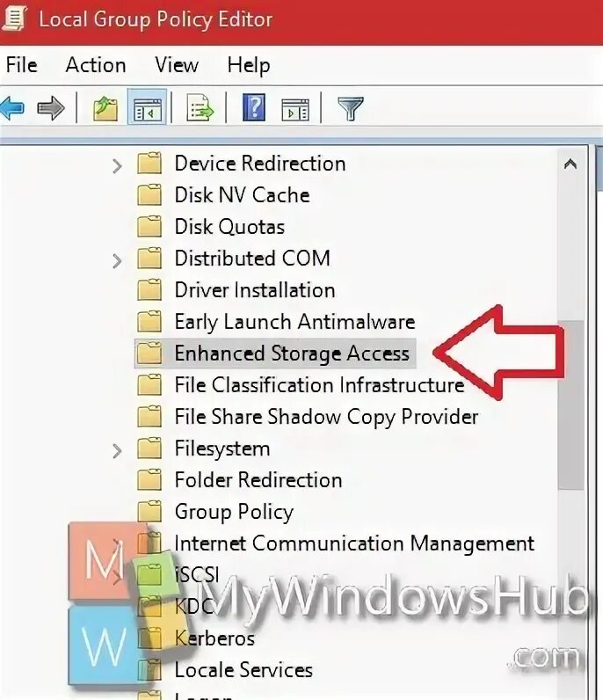Screen dimensions: 603x700
Task: Click the Forward arrow toolbar icon
Action: (x=51, y=108)
